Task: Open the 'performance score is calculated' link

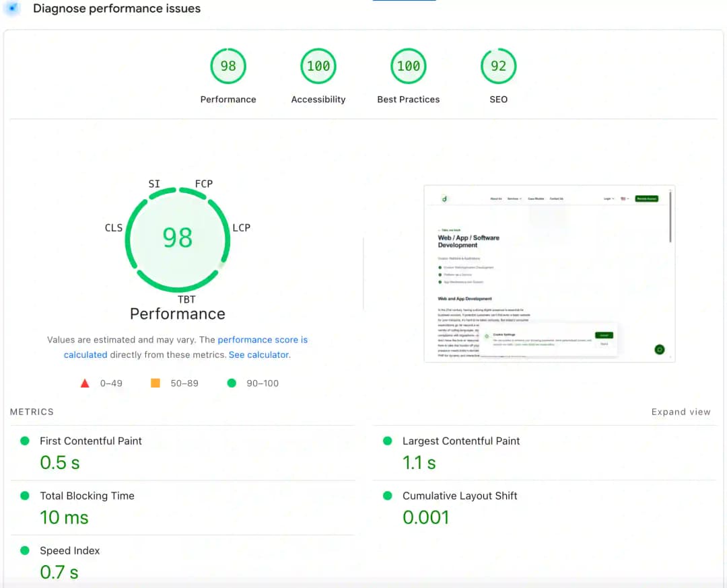Action: pos(263,340)
